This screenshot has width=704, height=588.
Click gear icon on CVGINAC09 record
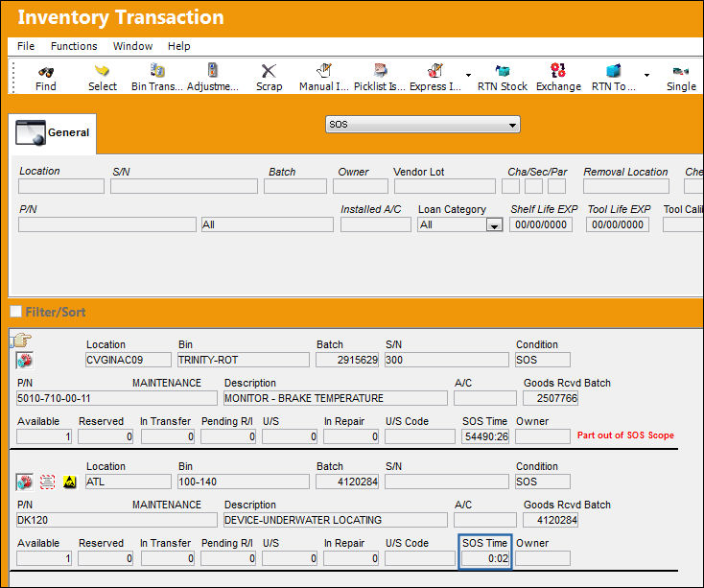click(x=25, y=360)
